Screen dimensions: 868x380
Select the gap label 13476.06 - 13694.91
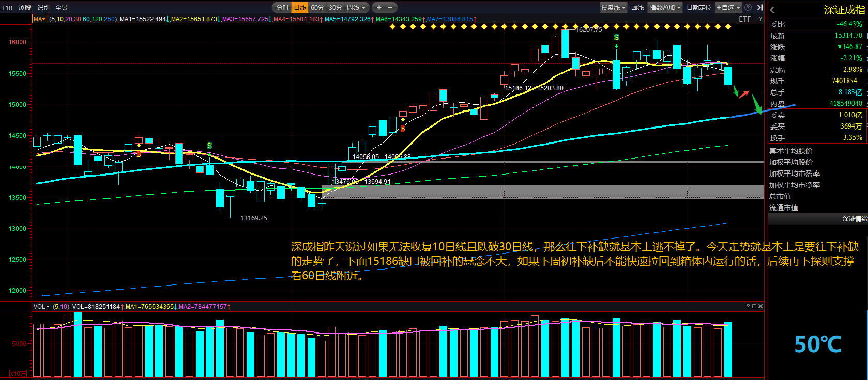[x=361, y=182]
